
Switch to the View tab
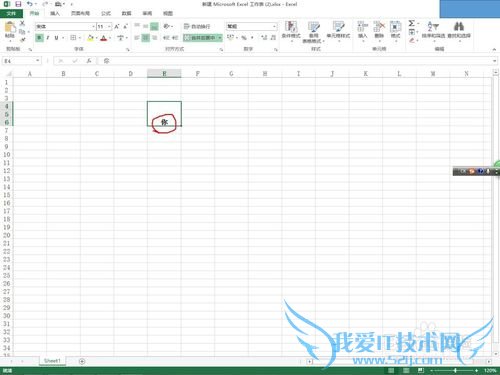[168, 13]
